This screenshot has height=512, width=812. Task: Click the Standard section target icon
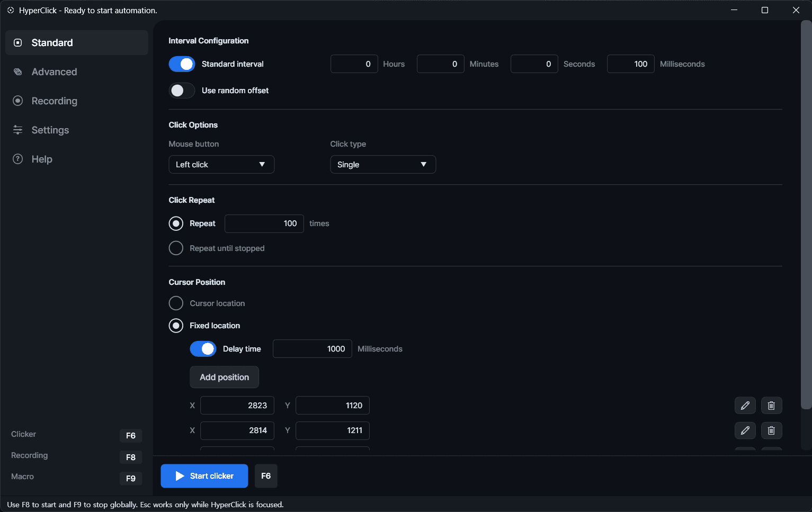[x=17, y=42]
